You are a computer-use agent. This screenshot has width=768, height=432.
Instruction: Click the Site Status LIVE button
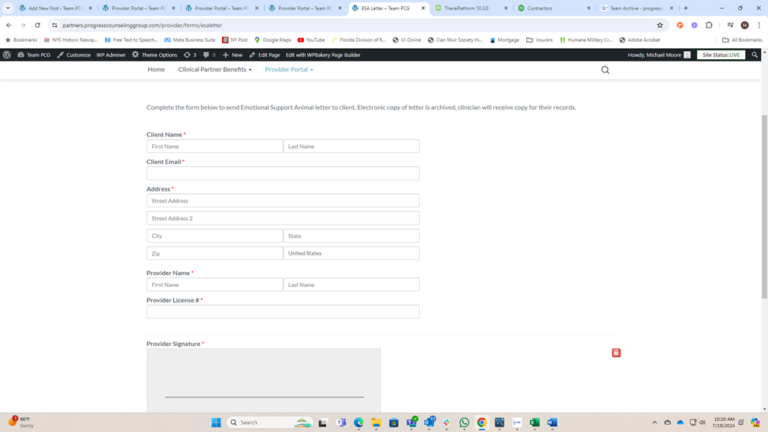click(721, 55)
